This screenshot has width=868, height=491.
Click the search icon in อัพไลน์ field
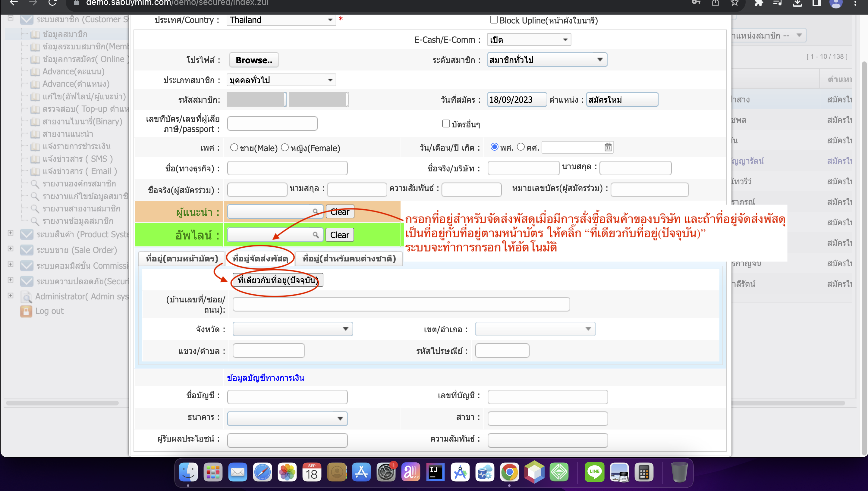(316, 235)
